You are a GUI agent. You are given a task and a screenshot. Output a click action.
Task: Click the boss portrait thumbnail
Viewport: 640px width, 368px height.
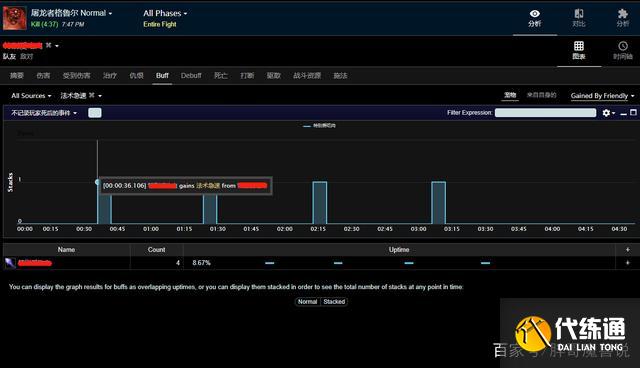(15, 18)
